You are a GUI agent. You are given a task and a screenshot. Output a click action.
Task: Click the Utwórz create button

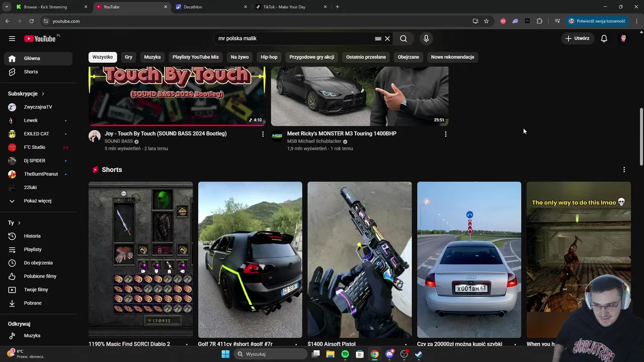click(x=577, y=38)
